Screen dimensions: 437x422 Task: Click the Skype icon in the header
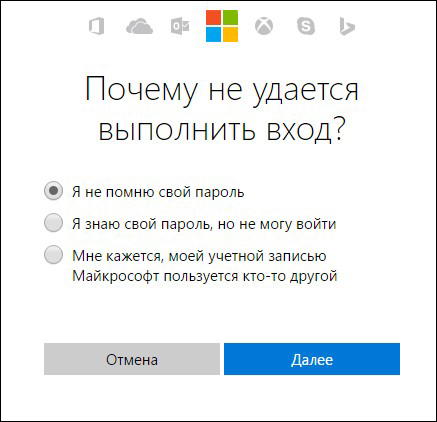click(306, 26)
